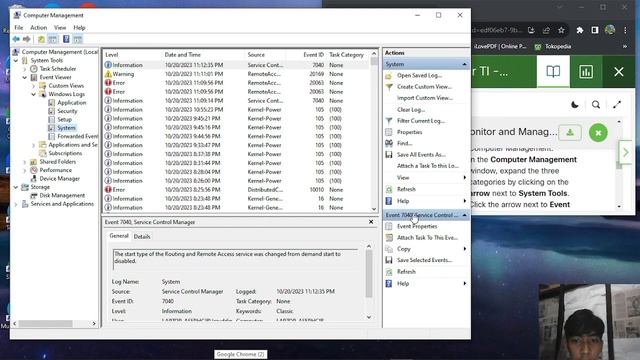Select the Subscriptions tree item
Viewport: 640px width, 360px height.
coord(65,153)
